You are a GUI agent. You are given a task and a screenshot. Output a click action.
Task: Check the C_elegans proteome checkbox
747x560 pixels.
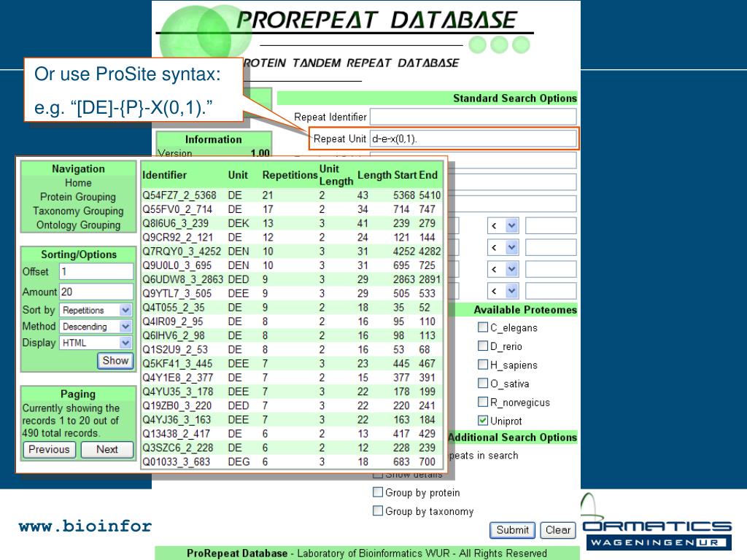483,327
